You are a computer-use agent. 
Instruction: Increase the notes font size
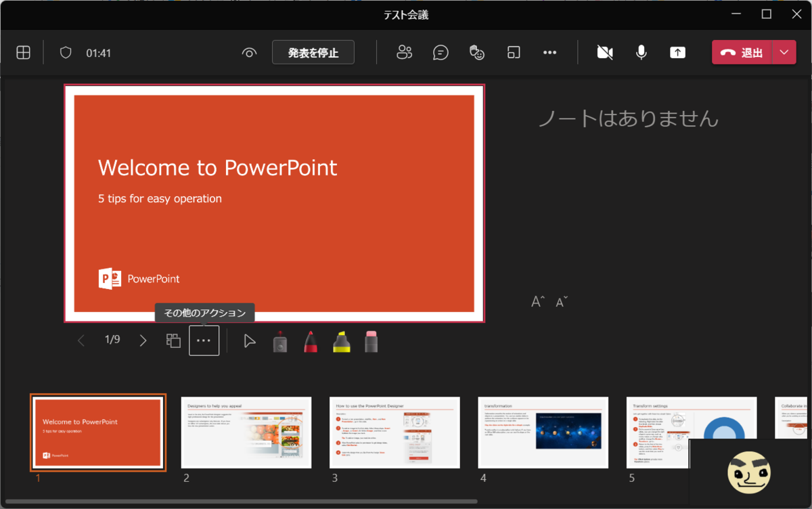[538, 302]
